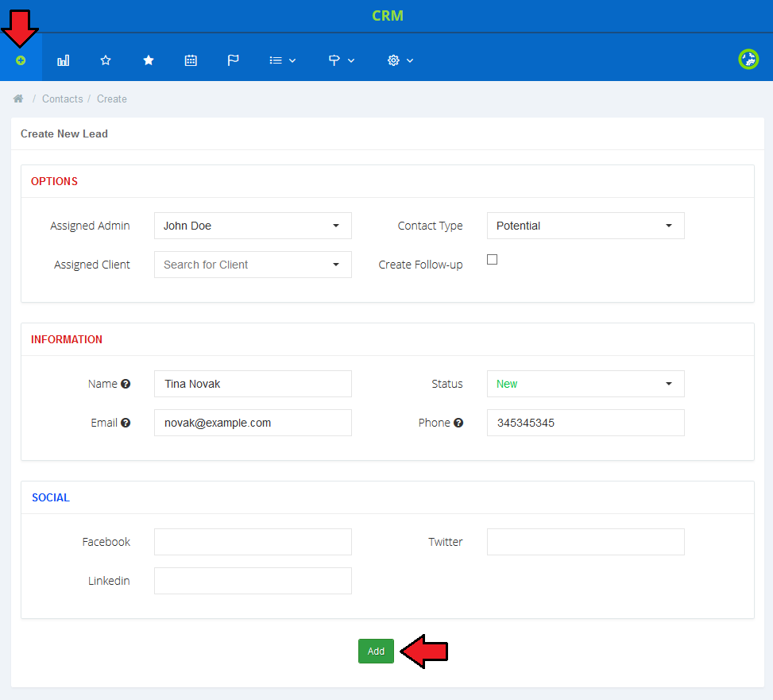Expand chevron next to gear icon
The image size is (773, 700).
(410, 60)
